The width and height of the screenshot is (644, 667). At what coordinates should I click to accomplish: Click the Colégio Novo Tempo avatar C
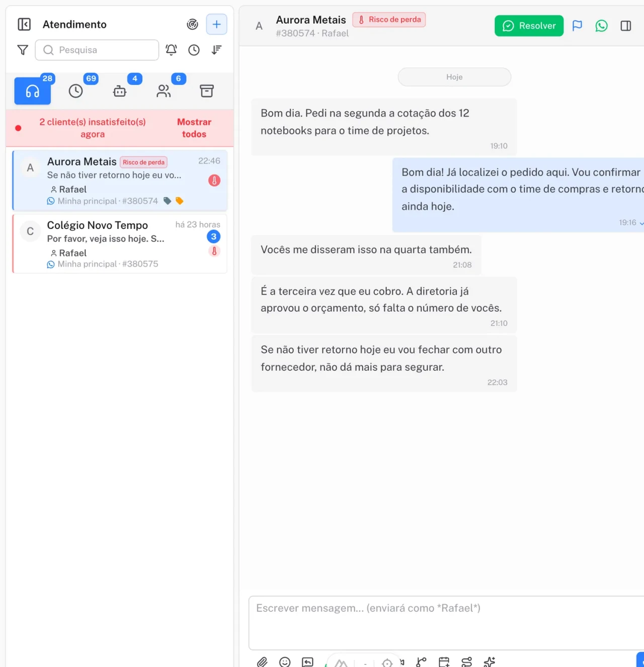coord(30,231)
